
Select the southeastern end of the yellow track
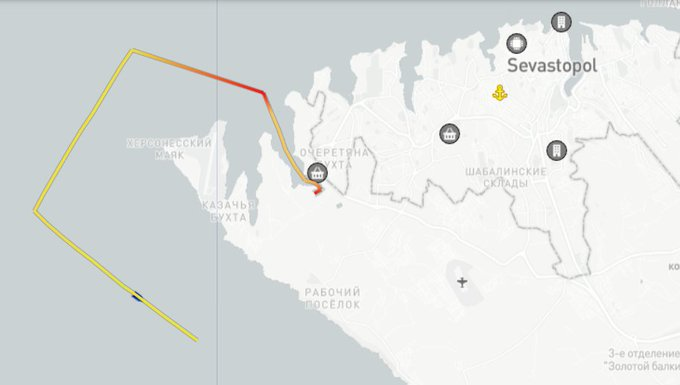(x=196, y=340)
